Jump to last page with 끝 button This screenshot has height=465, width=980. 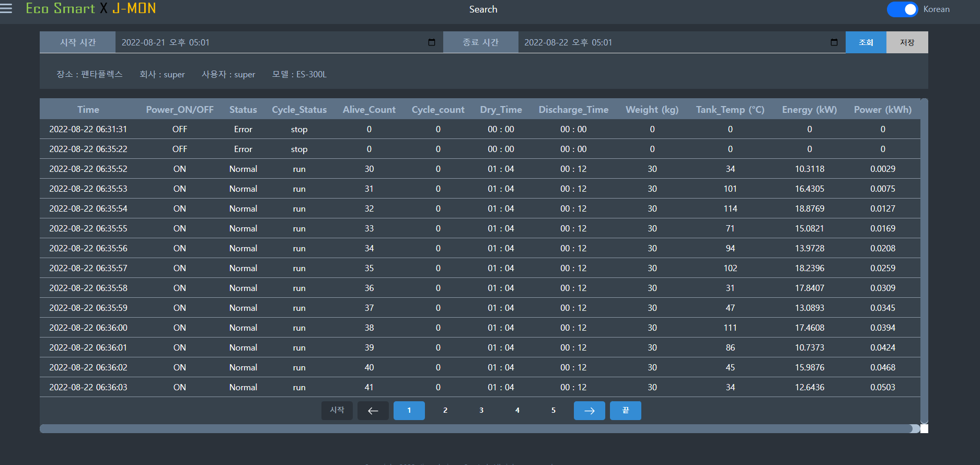tap(625, 411)
